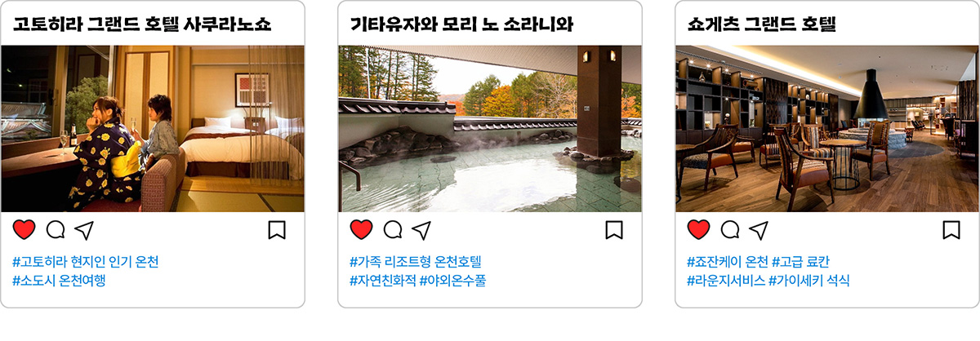This screenshot has width=980, height=341.
Task: Open the 쇼게츠 그랜드 호텔 lounge photo
Action: (x=826, y=129)
